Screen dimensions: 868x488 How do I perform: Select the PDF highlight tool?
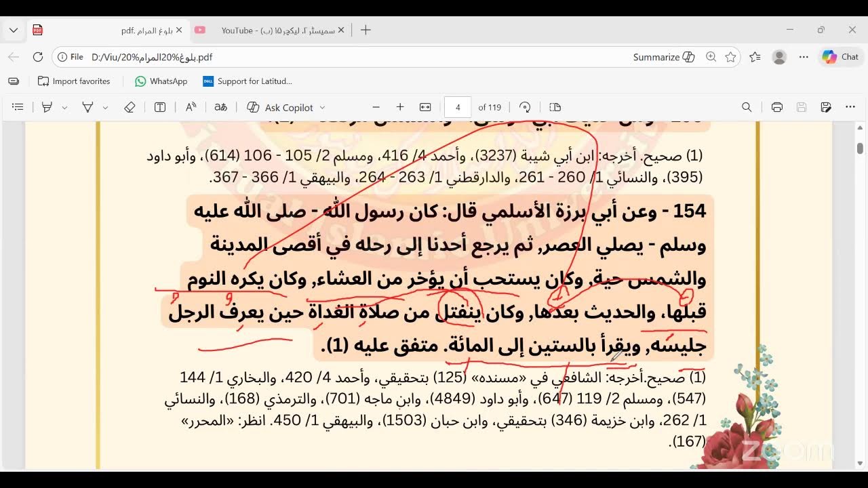tap(47, 107)
